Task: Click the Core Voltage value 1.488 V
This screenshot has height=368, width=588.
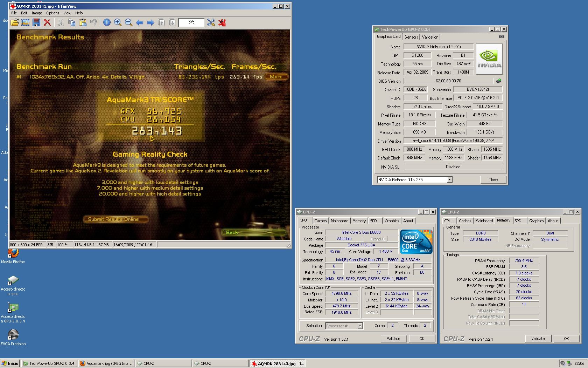Action: (386, 251)
